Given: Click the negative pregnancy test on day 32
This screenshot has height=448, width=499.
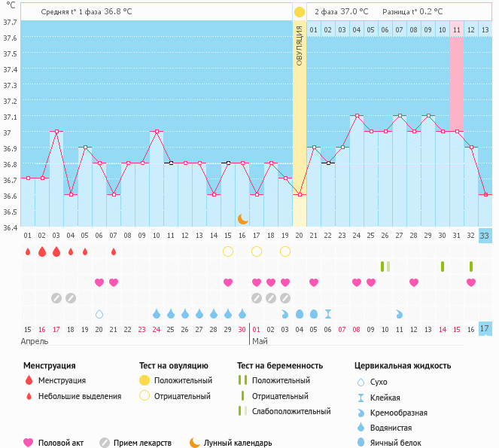Looking at the screenshot, I should [x=471, y=267].
